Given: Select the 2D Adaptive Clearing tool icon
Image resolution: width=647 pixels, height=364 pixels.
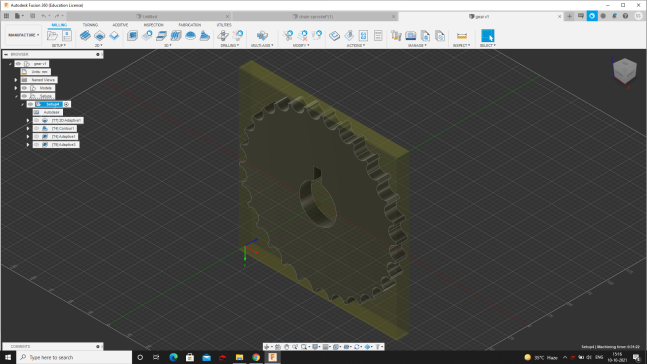Looking at the screenshot, I should point(85,35).
